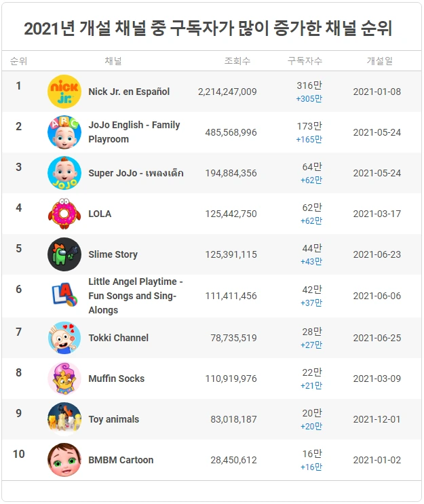Open the BMBM Cartoon channel name
Image resolution: width=424 pixels, height=504 pixels.
pos(121,460)
